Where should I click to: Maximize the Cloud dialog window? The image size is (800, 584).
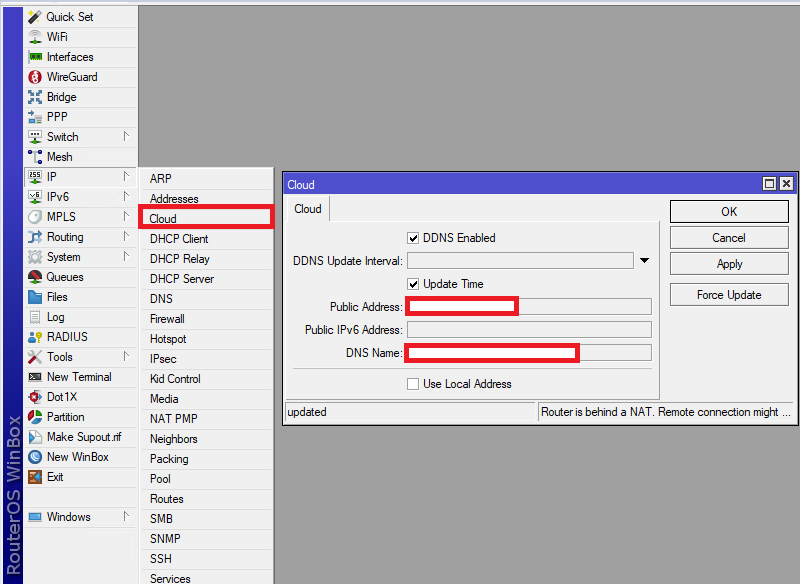click(x=769, y=184)
